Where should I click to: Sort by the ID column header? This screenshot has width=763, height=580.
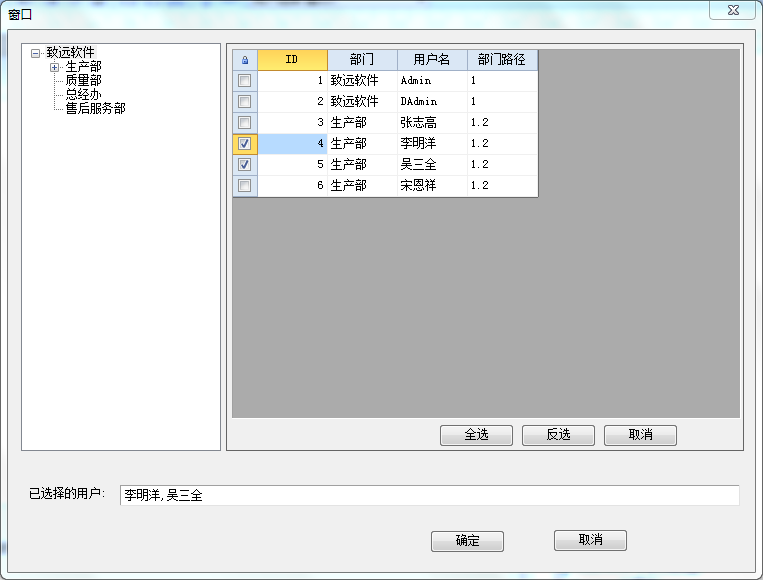tap(292, 60)
